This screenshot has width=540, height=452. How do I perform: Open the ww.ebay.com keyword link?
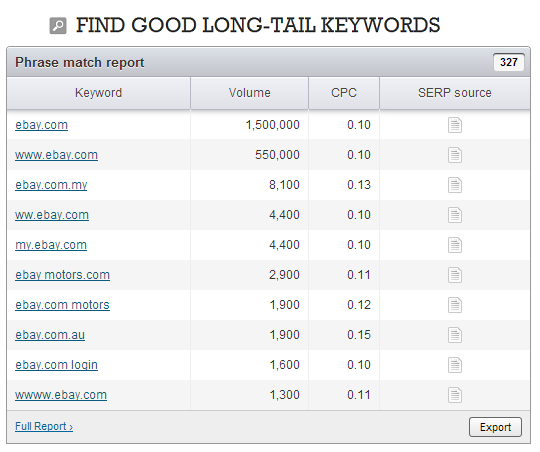[52, 215]
